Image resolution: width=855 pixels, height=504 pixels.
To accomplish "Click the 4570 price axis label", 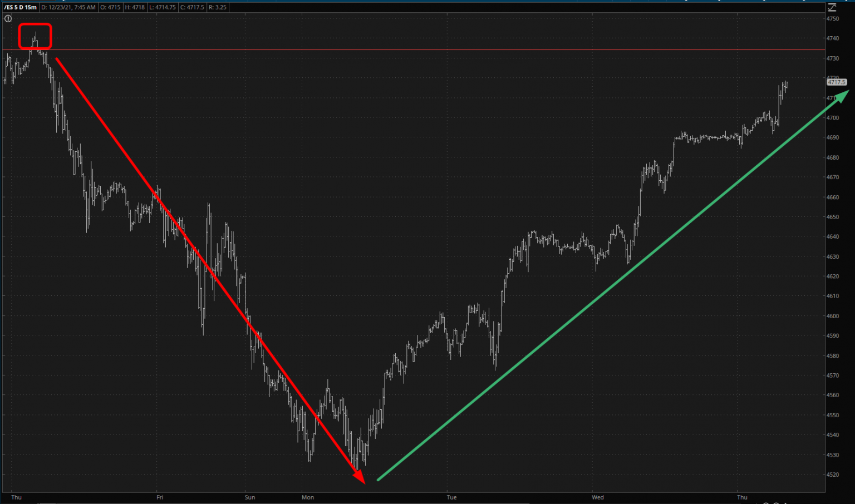I will 833,375.
